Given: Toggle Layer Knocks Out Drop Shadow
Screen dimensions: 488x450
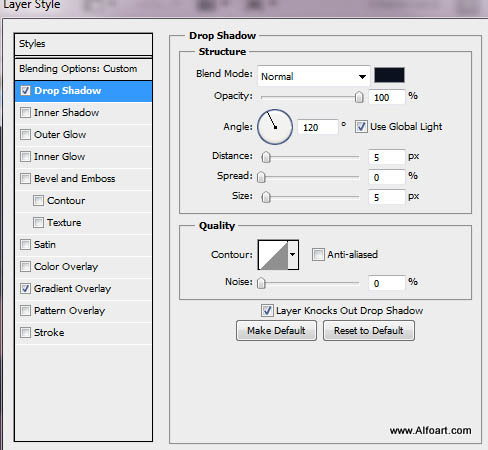Looking at the screenshot, I should (267, 311).
